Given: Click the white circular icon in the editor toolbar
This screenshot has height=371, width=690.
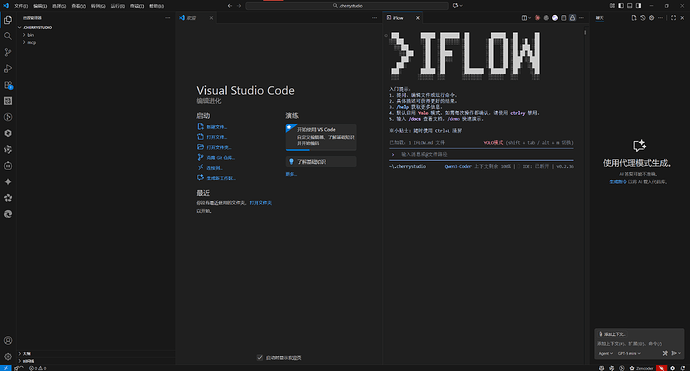Looking at the screenshot, I should coord(555,18).
